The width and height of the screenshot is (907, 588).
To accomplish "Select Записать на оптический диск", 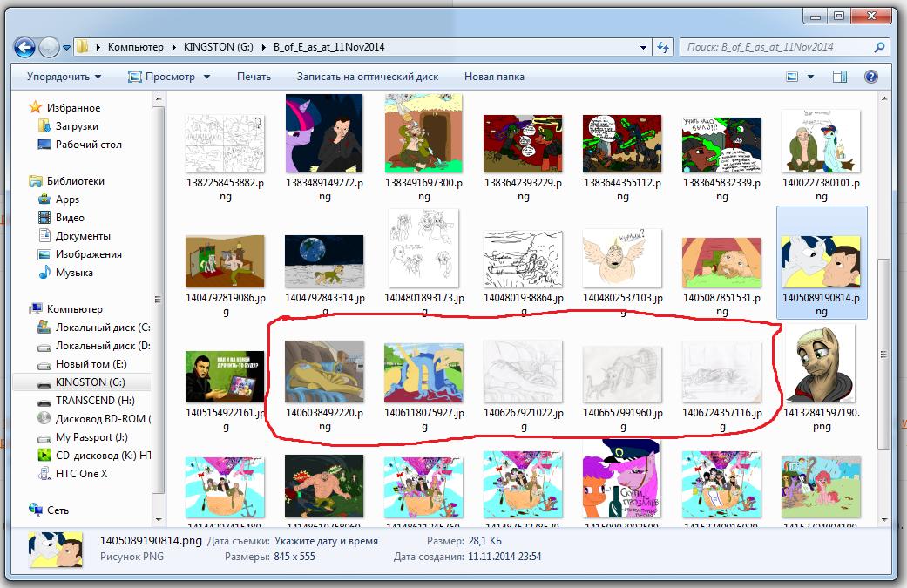I will click(x=368, y=77).
